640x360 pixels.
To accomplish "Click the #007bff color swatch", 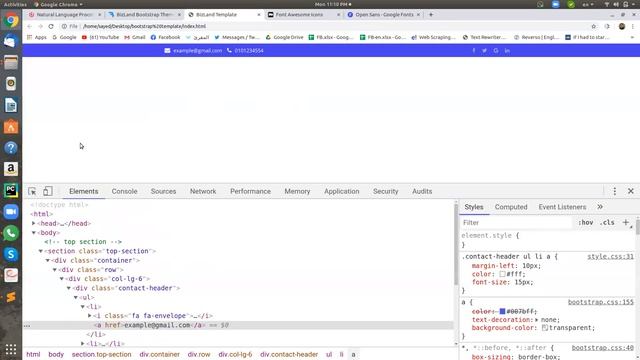I will coord(502,311).
